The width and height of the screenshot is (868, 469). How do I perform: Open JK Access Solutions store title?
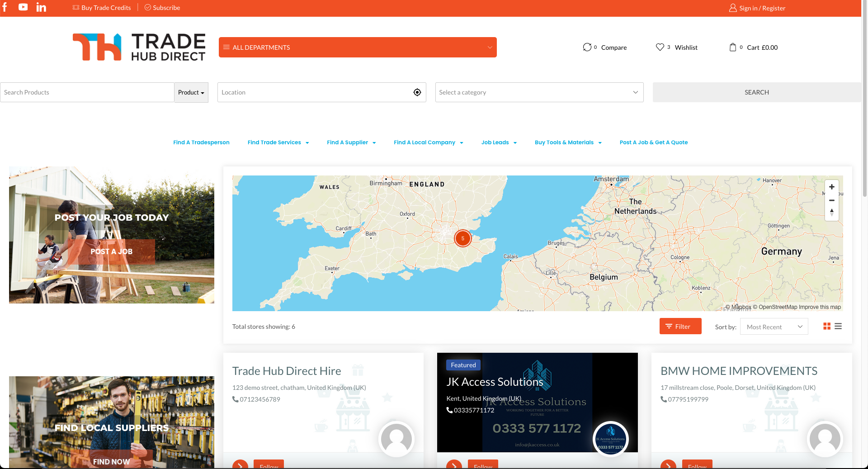click(495, 382)
